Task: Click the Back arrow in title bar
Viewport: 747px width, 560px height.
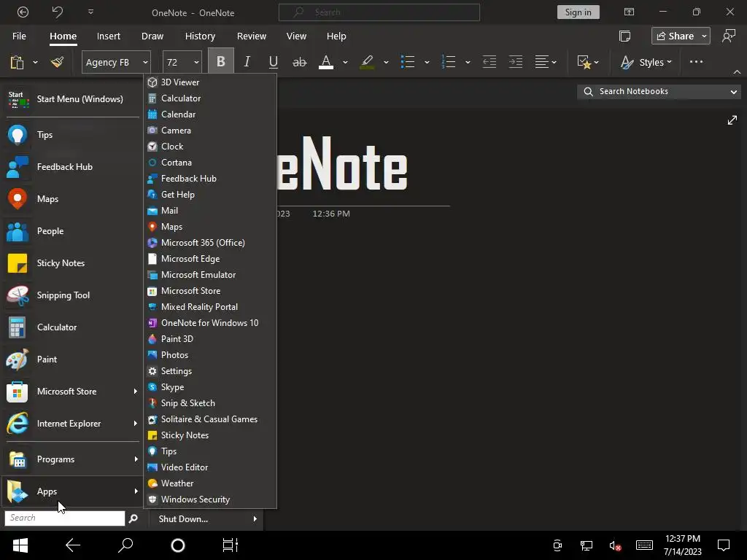Action: (x=23, y=12)
